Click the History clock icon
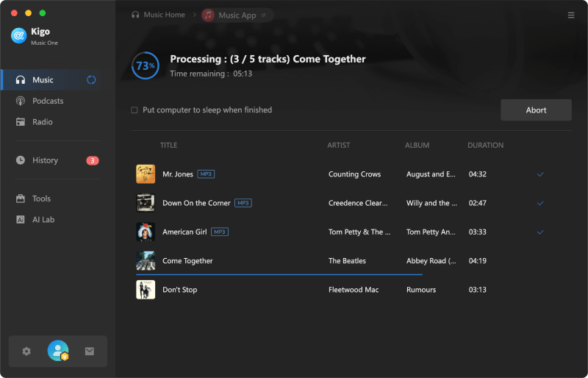This screenshot has height=378, width=588. (x=21, y=160)
